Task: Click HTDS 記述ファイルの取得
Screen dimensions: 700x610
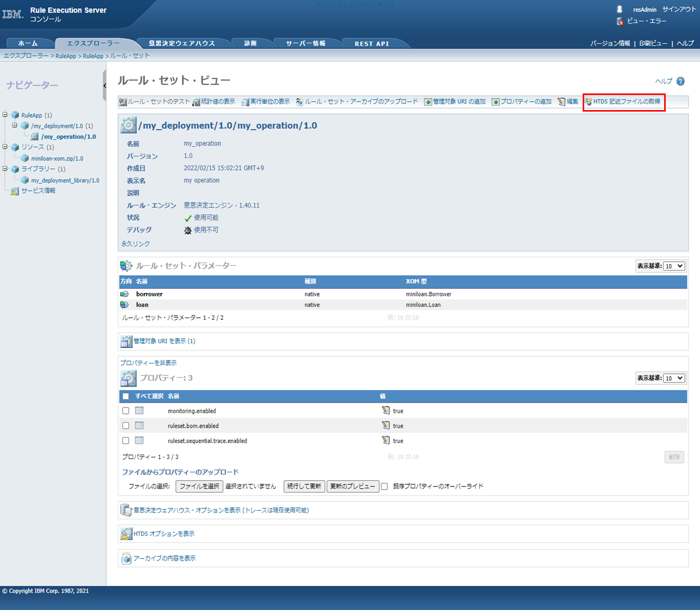Action: (x=623, y=102)
